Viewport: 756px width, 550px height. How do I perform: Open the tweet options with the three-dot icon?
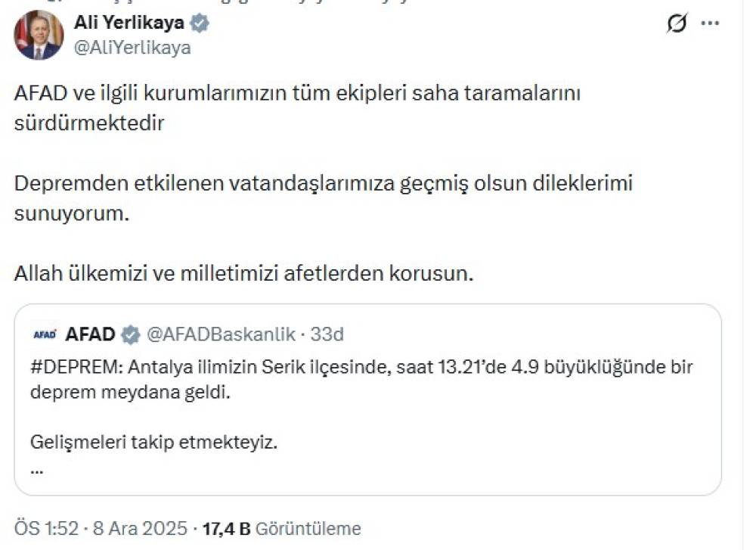click(x=709, y=23)
